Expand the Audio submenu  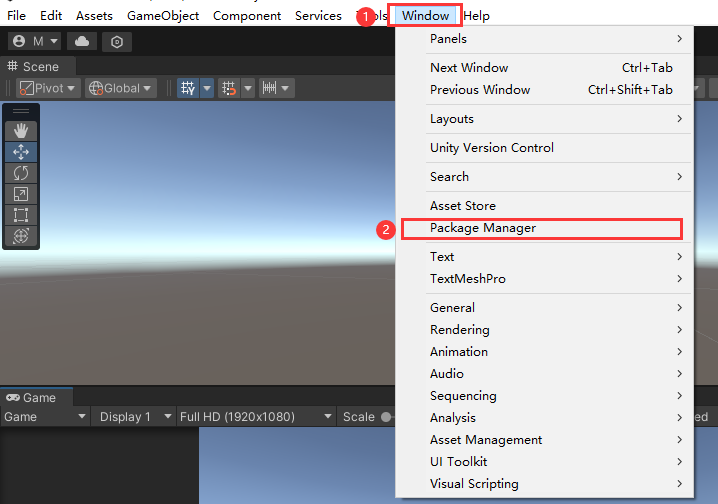[x=545, y=374]
